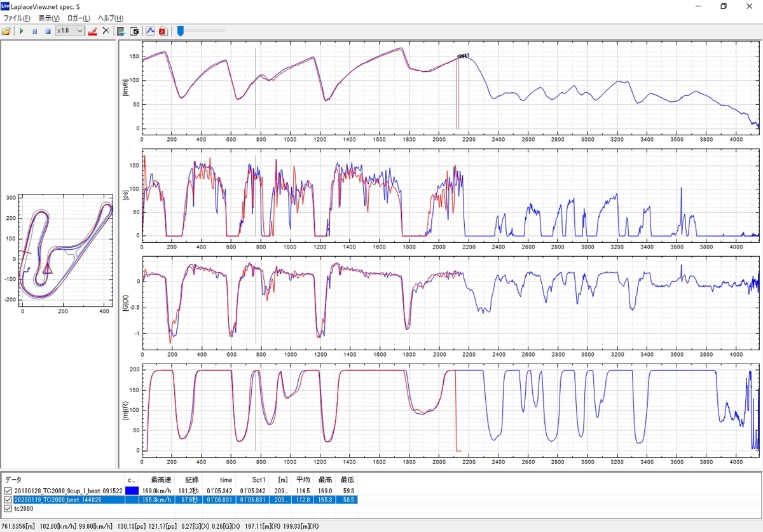Screen dimensions: 763x532
Task: Click the X delete icon in toolbar
Action: (106, 31)
